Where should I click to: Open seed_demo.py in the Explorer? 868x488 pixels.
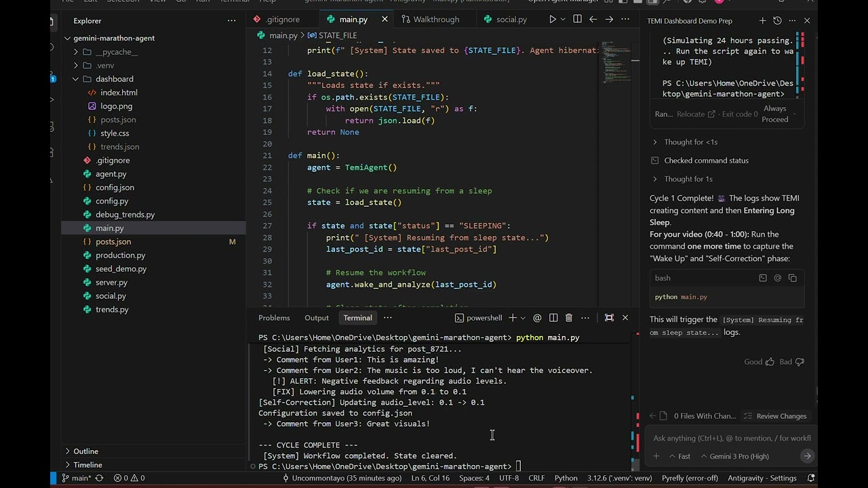pyautogui.click(x=121, y=269)
